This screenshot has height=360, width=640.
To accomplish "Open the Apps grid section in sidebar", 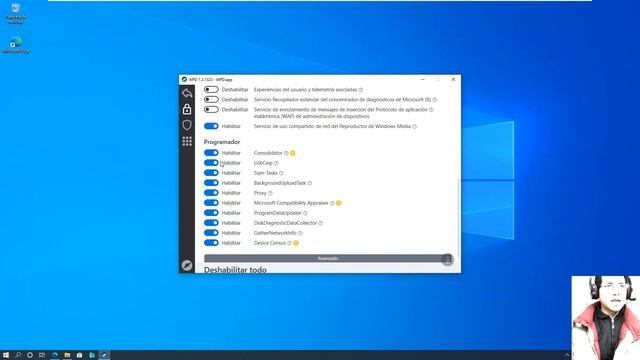I will click(187, 141).
